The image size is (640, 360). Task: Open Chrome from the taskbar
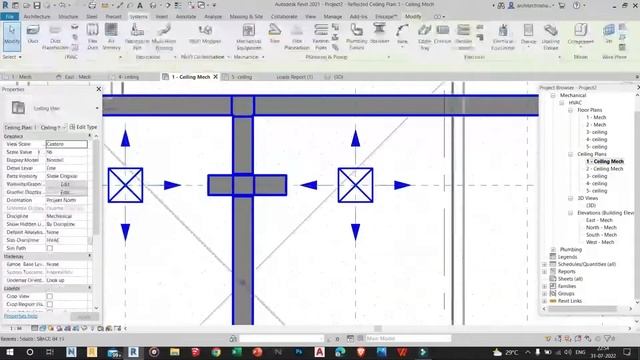click(216, 352)
